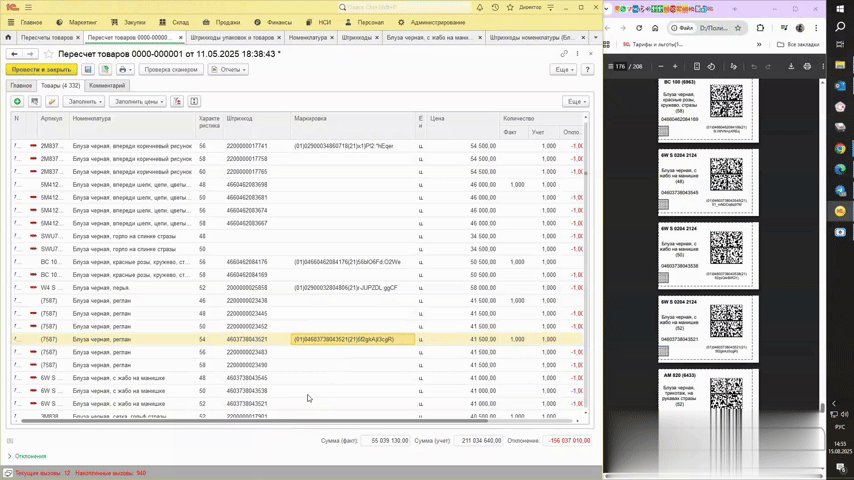Click the barcode search icon in table toolbar
The width and height of the screenshot is (854, 480).
(34, 101)
